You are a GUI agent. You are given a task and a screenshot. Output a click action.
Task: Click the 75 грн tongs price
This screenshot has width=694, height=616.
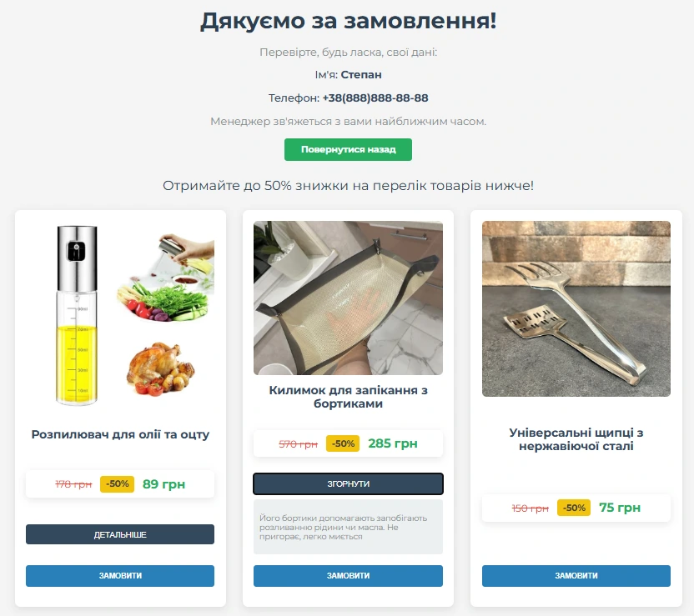[620, 508]
